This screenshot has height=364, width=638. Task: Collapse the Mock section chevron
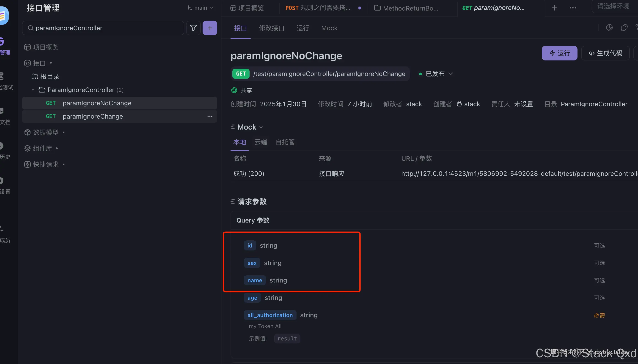click(x=261, y=127)
